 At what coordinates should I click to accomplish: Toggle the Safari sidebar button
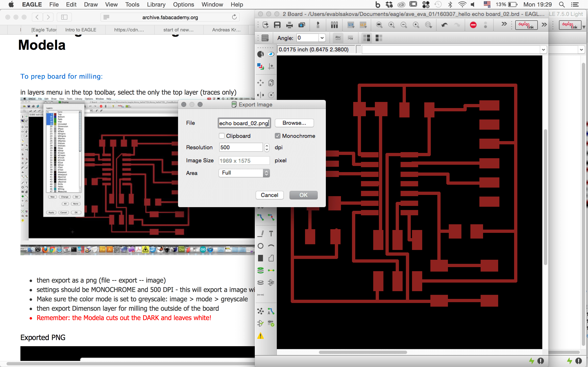tap(64, 17)
